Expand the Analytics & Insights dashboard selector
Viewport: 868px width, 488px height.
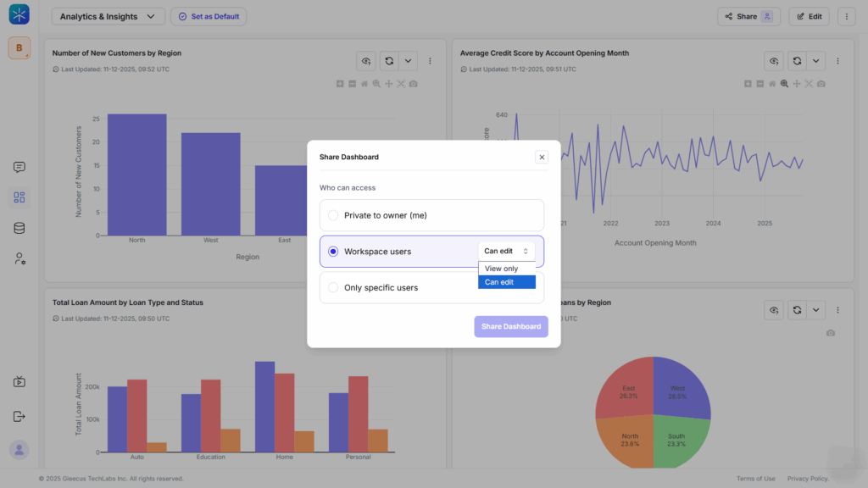(x=108, y=16)
